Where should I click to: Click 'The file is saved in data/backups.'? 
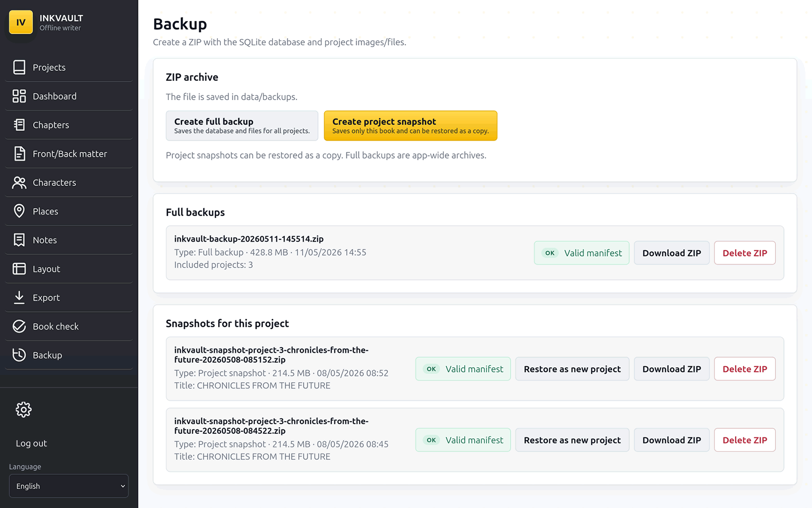(x=232, y=96)
